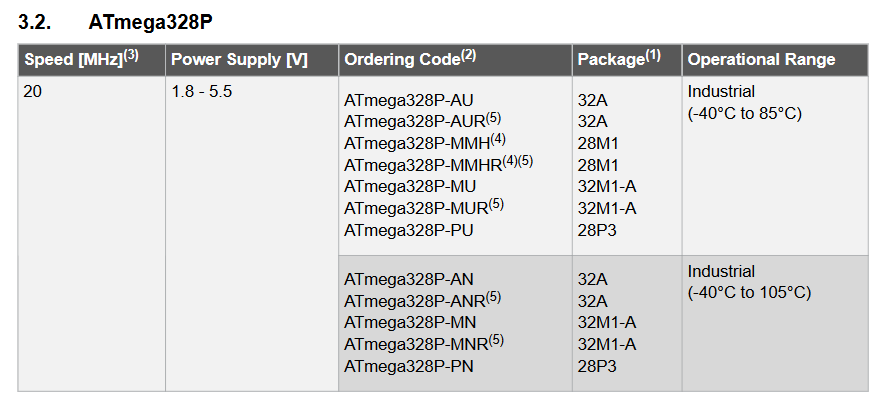The height and width of the screenshot is (403, 881).
Task: Click the ATmega328P-PU ordering code
Action: point(408,230)
